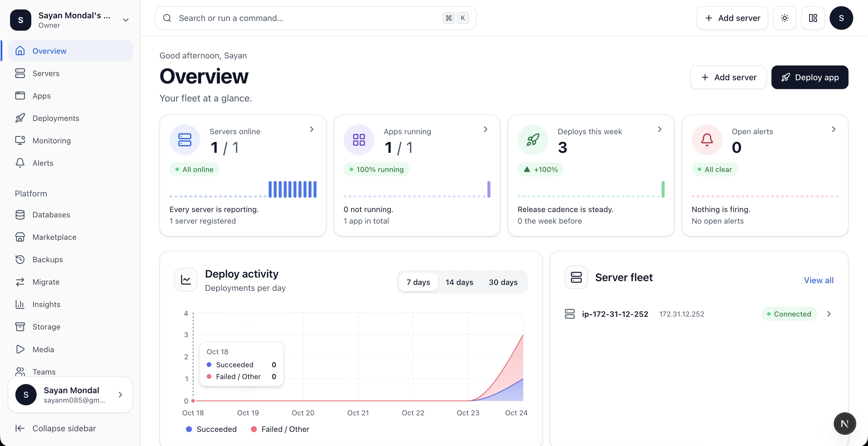The height and width of the screenshot is (446, 868).
Task: Toggle light/dark theme sun icon
Action: point(784,18)
